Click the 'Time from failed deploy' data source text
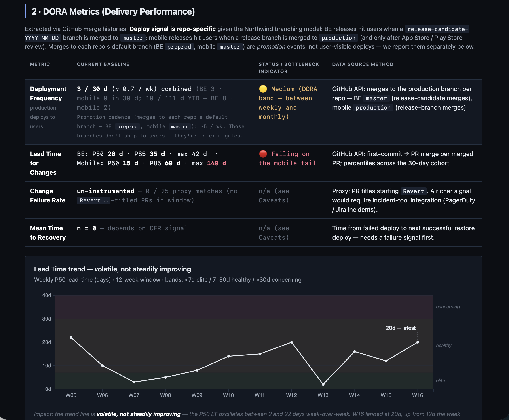The height and width of the screenshot is (420, 509). (403, 233)
